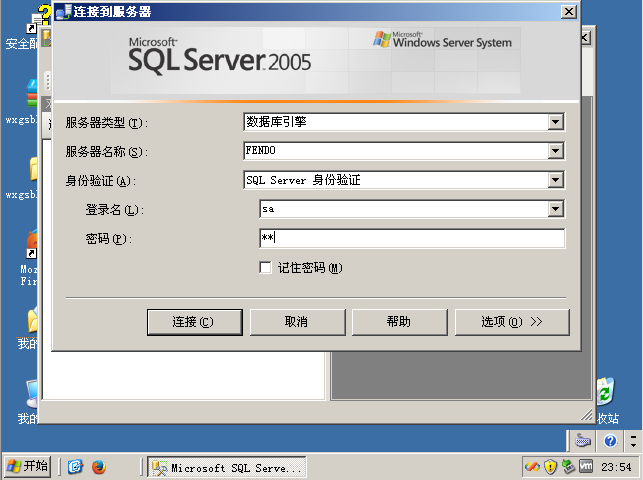Launch Firefox from the quick launch bar
The image size is (643, 480).
coord(99,467)
